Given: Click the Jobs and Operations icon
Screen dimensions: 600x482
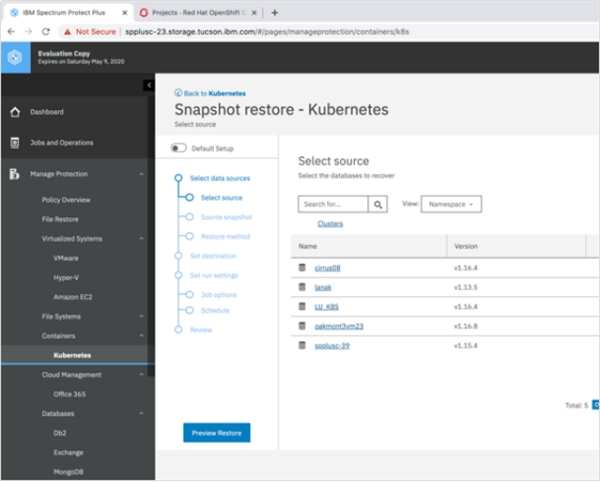Looking at the screenshot, I should 15,143.
